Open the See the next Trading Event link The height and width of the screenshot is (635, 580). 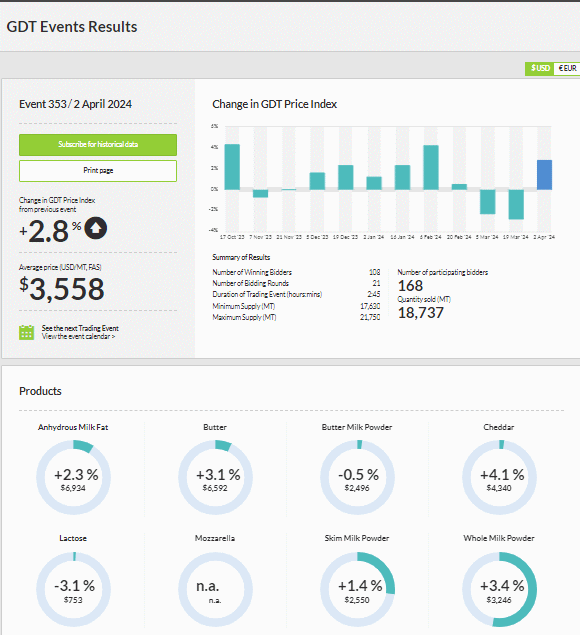(80, 328)
